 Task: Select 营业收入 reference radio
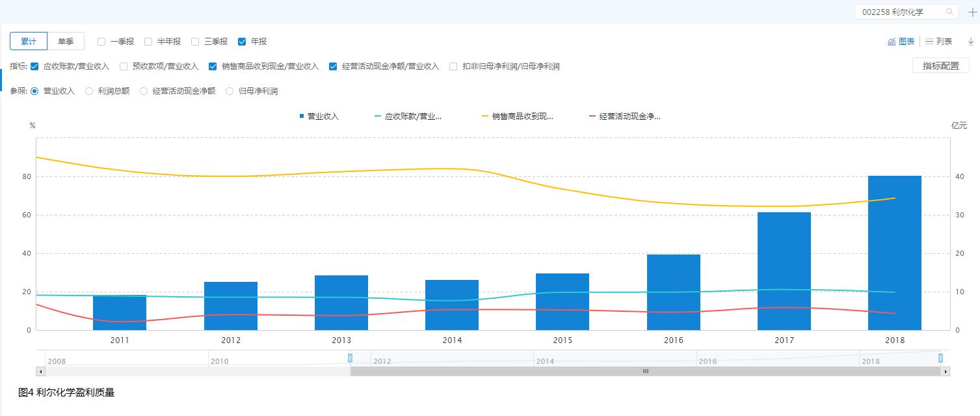(x=34, y=91)
